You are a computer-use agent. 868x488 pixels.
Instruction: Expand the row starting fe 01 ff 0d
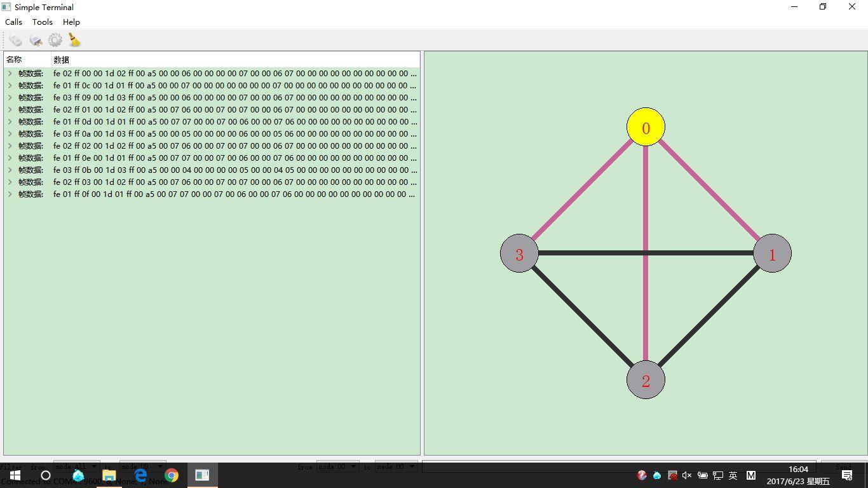tap(10, 122)
